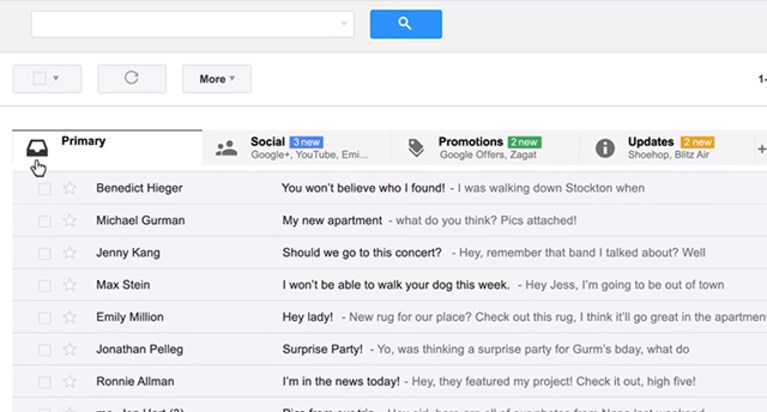Image resolution: width=767 pixels, height=412 pixels.
Task: Open email 'My new apartment'
Action: click(332, 220)
